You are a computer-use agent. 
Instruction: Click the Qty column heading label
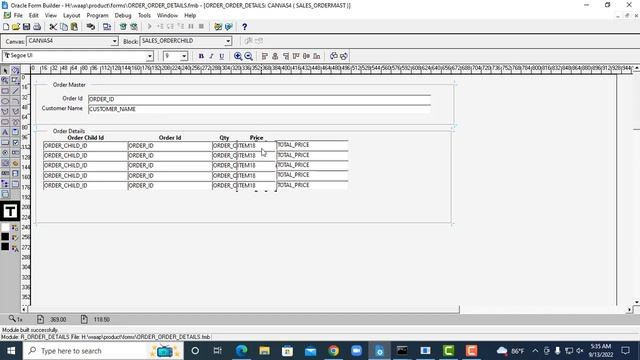tap(224, 138)
